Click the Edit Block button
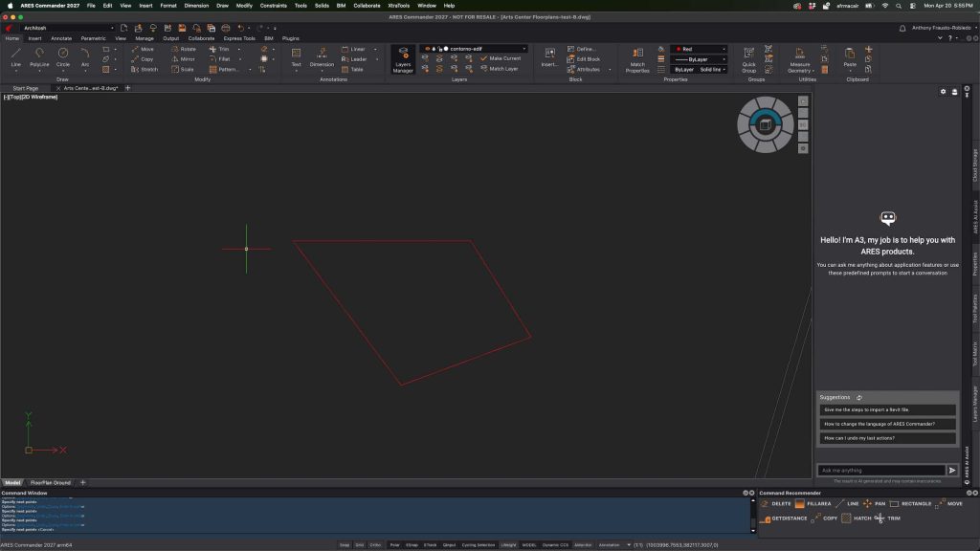This screenshot has height=551, width=980. (583, 59)
